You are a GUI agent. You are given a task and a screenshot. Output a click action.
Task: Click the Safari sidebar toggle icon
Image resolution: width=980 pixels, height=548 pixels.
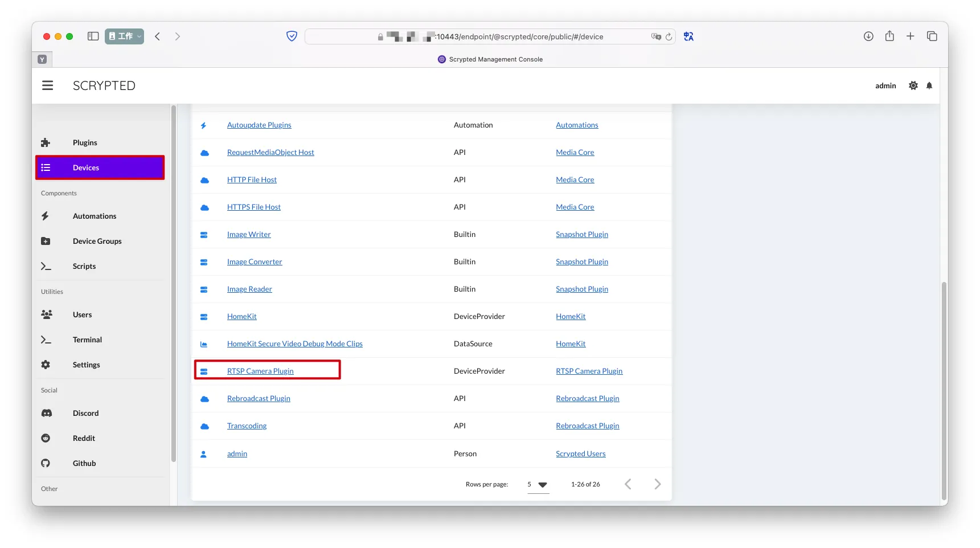click(x=93, y=36)
